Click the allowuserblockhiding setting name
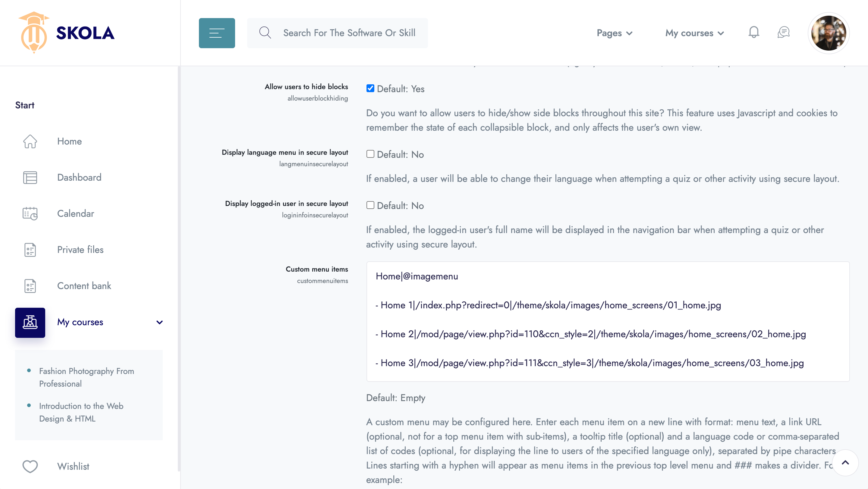This screenshot has width=868, height=489. click(317, 98)
